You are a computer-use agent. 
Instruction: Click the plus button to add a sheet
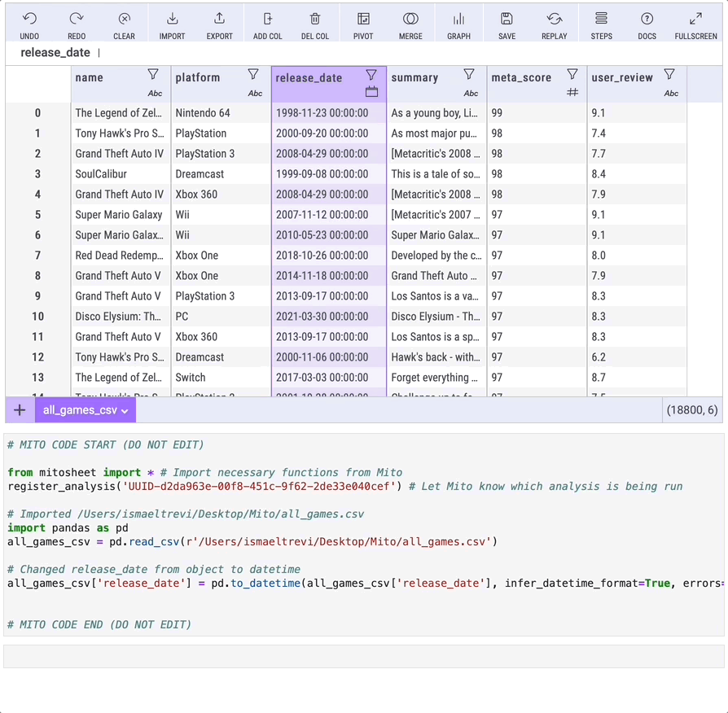click(19, 410)
